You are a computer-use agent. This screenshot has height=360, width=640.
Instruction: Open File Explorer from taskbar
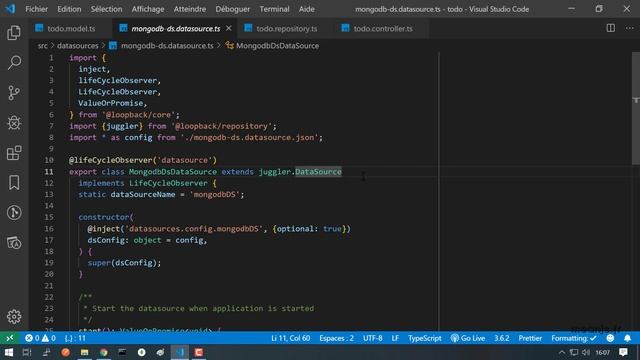click(x=84, y=352)
